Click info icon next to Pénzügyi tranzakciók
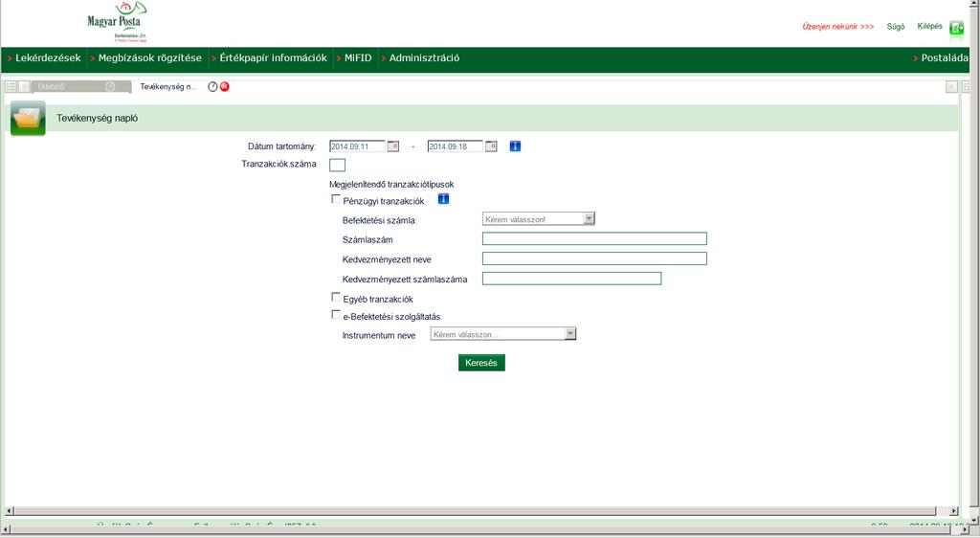Screen dimensions: 980x538 pos(443,199)
